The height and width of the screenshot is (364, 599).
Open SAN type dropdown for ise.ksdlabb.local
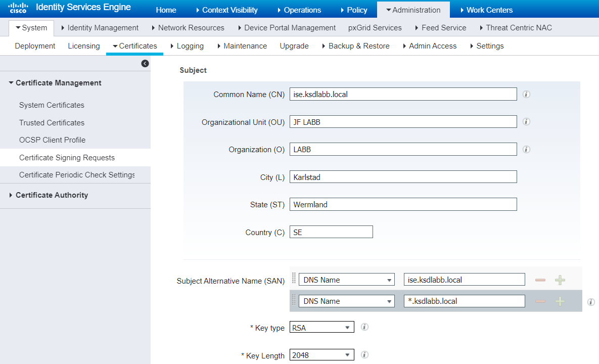[x=346, y=280]
